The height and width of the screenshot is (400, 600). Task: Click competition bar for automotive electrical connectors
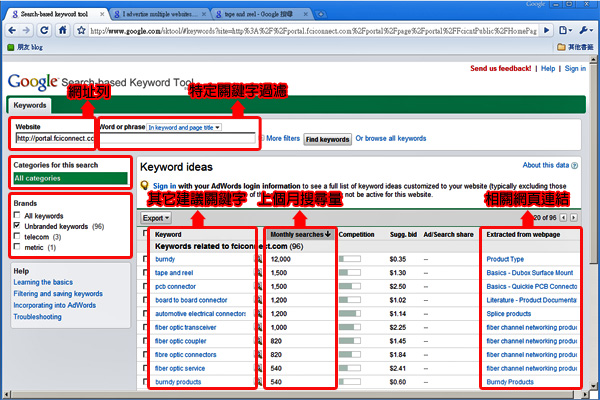click(x=350, y=313)
